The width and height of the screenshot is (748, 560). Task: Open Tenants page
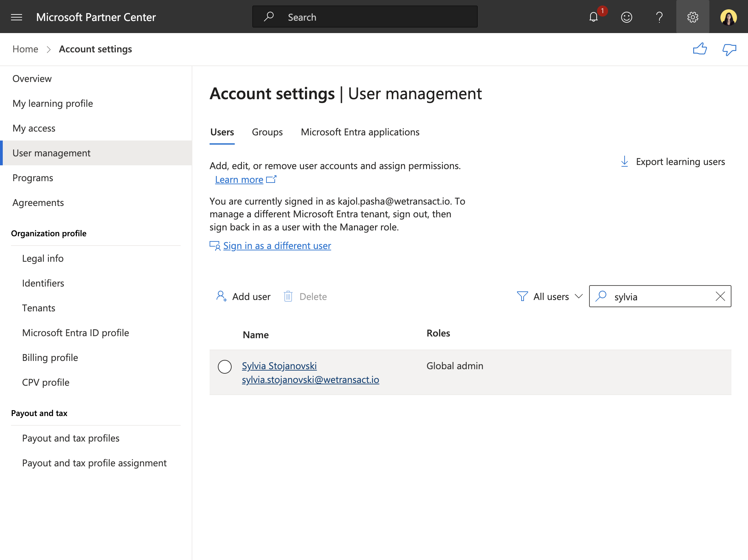pos(39,308)
